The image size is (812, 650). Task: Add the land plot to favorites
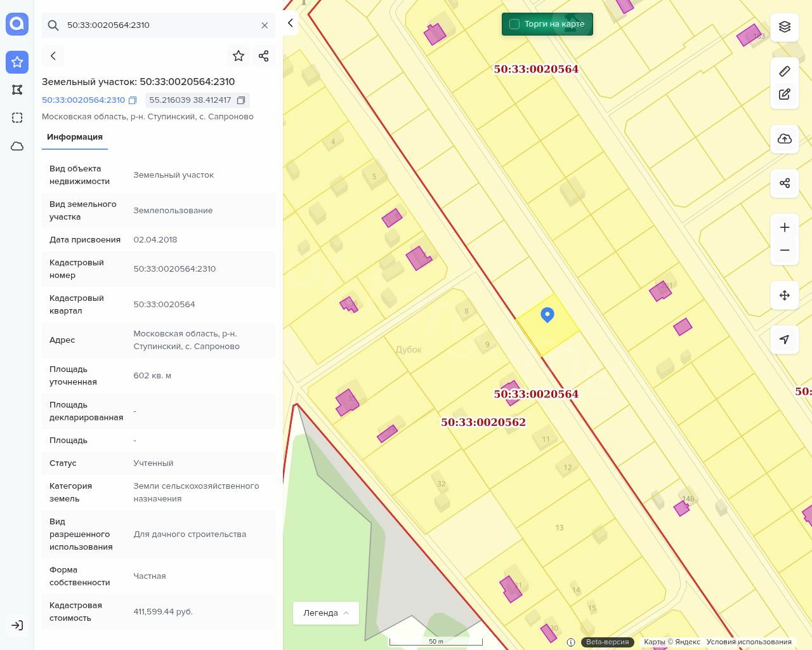239,56
